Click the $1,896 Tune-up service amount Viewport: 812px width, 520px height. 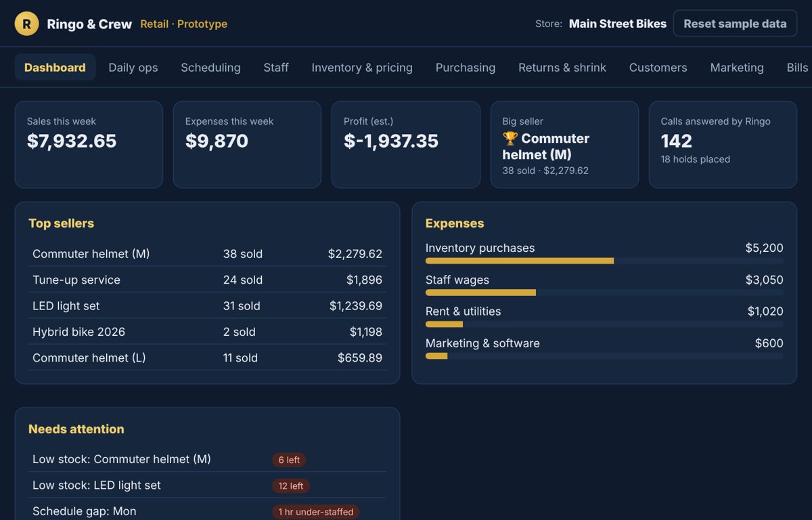click(x=364, y=280)
